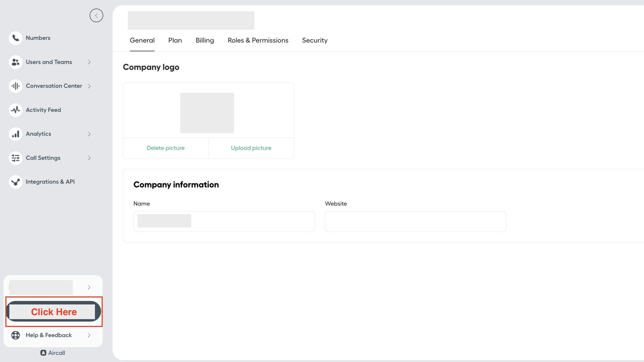Expand the Call Settings chevron
644x362 pixels.
89,158
